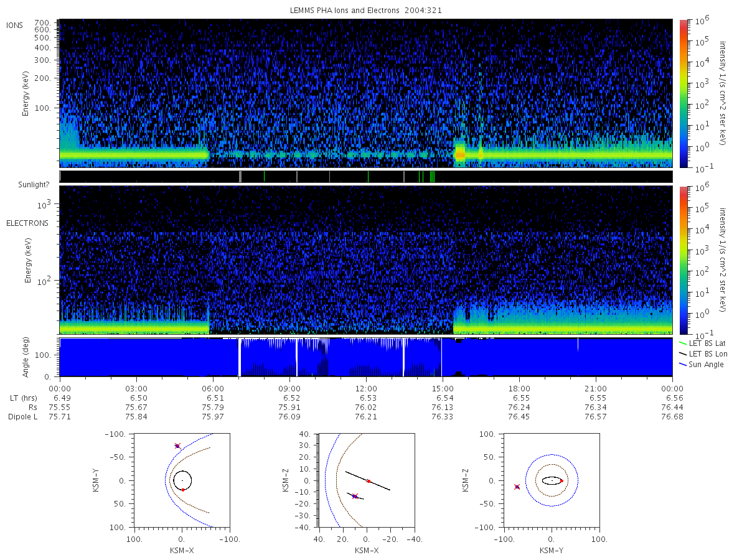Click the purple star in the KSM-Y/KSM-Z plot

[x=517, y=487]
